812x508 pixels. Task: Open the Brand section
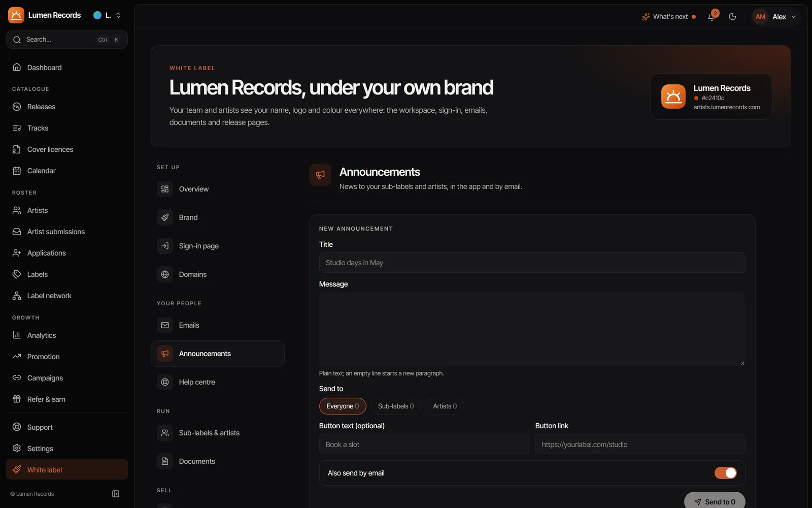218,217
